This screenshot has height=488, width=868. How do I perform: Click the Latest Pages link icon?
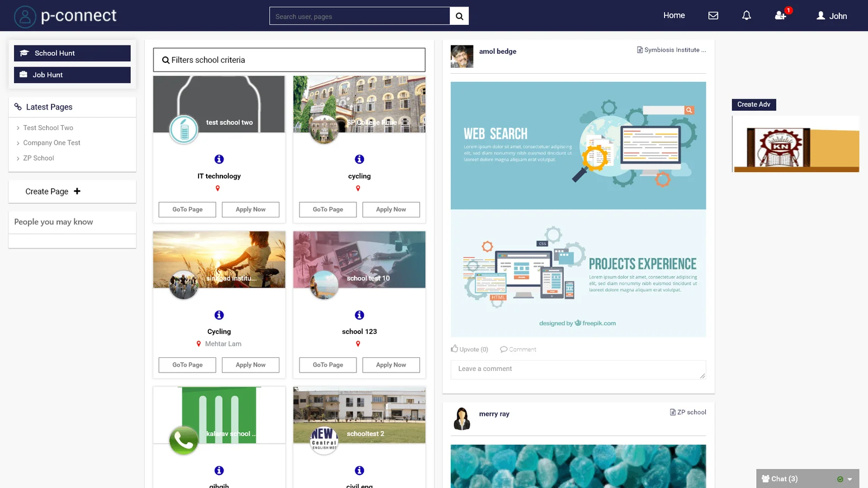18,107
